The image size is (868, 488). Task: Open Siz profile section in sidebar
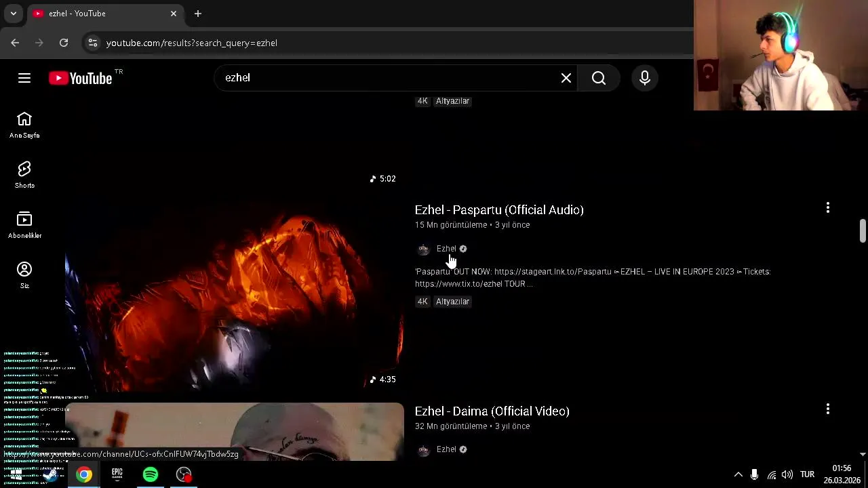[24, 276]
